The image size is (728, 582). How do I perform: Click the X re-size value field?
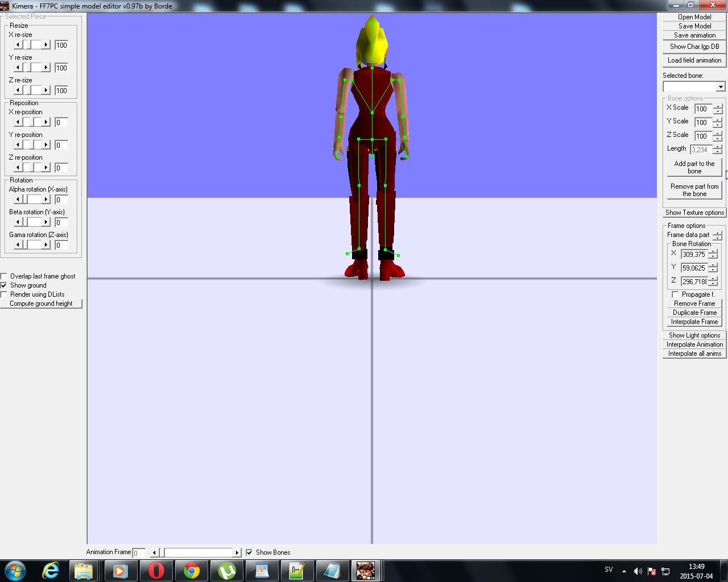pos(61,45)
